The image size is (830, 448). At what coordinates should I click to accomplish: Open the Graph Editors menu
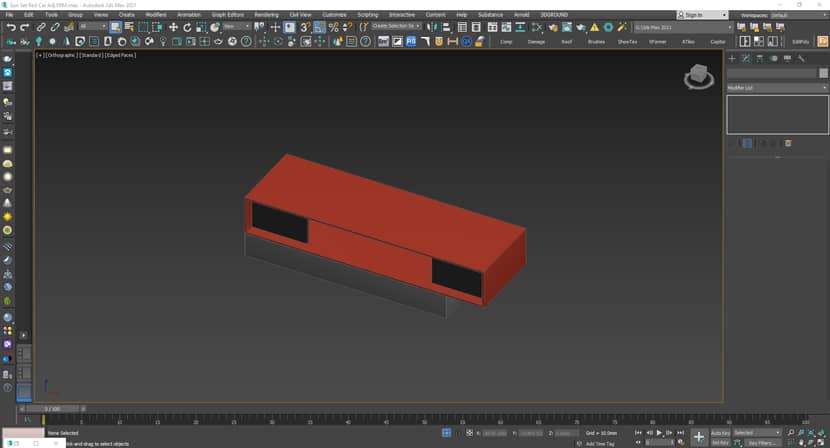pyautogui.click(x=229, y=15)
